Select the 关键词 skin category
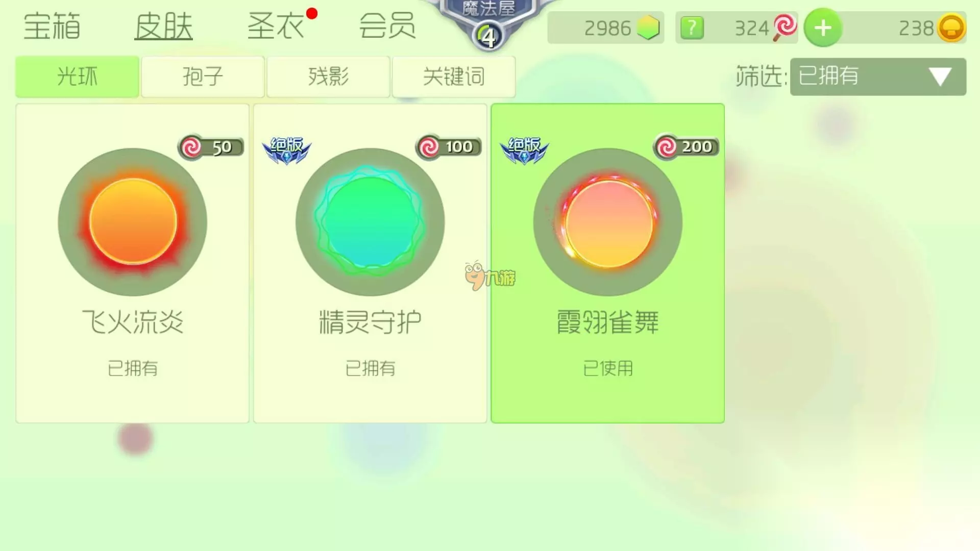 pos(454,77)
